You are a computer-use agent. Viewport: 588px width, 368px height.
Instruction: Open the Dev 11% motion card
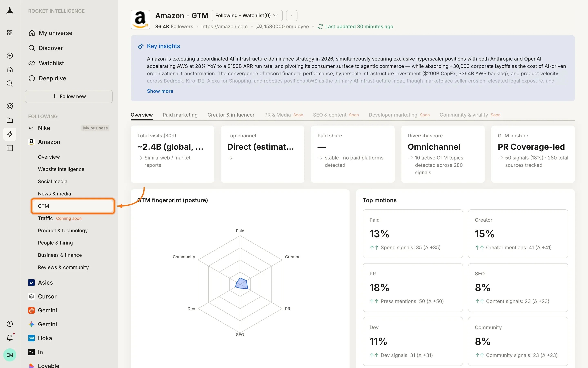pyautogui.click(x=413, y=341)
